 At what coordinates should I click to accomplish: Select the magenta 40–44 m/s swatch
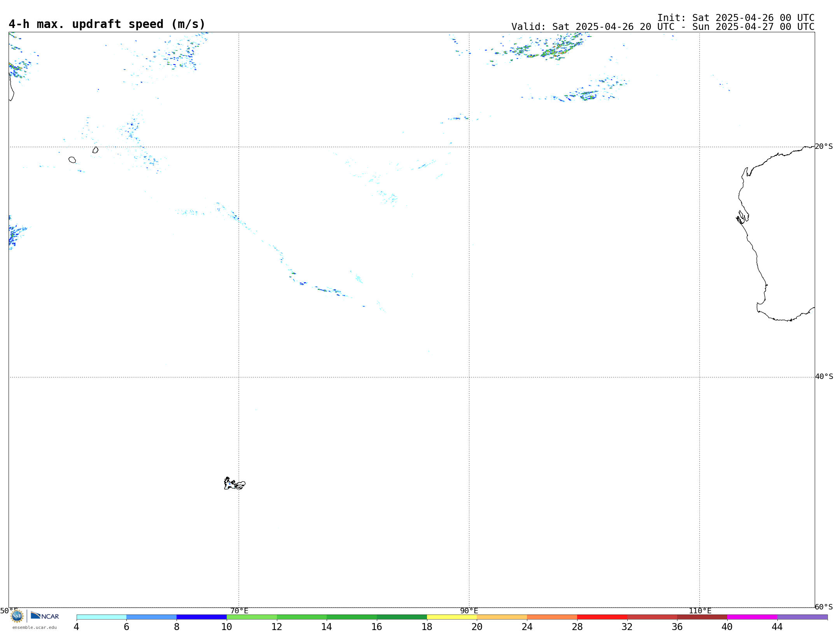[x=752, y=617]
